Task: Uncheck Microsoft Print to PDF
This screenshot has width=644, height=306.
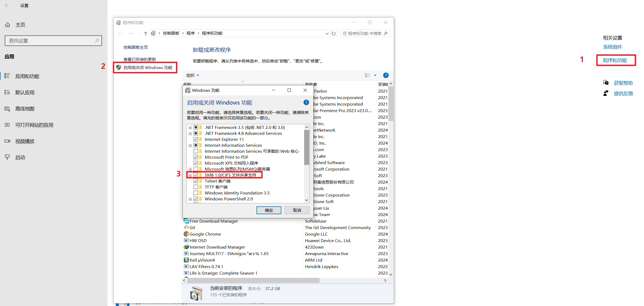Action: (x=196, y=157)
